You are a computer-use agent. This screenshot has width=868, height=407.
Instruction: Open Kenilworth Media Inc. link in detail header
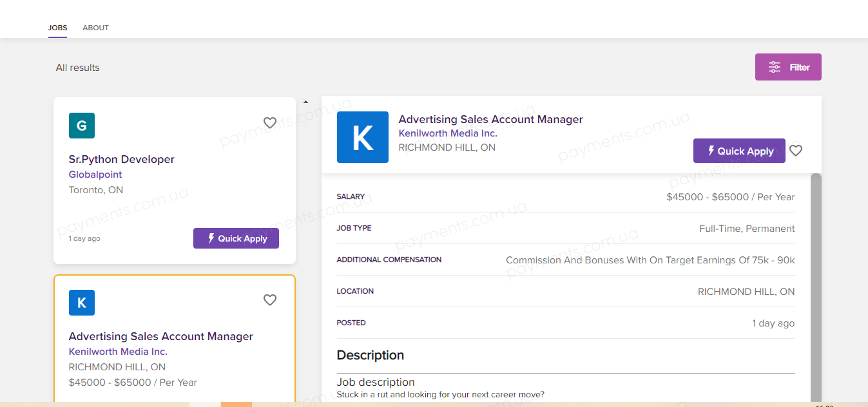(x=448, y=133)
